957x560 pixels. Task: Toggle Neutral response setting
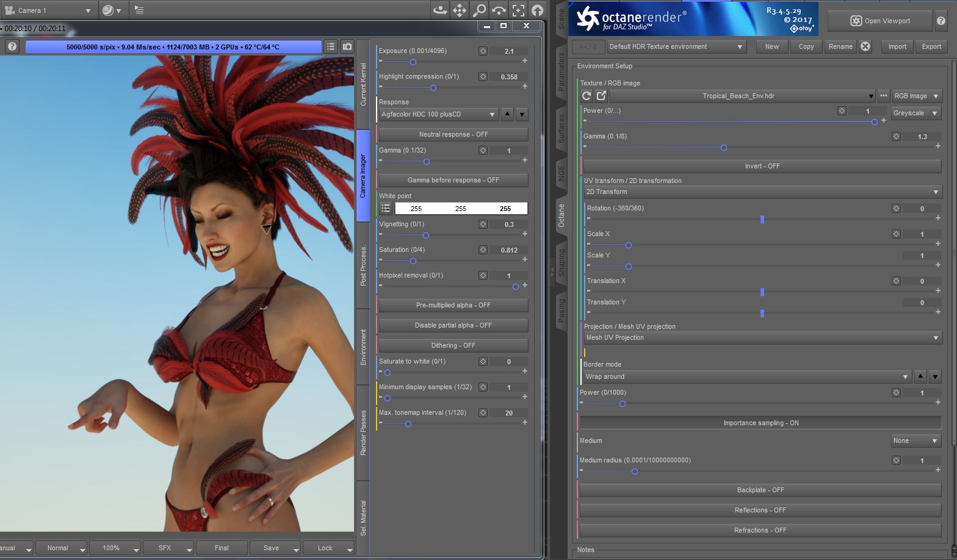[453, 134]
